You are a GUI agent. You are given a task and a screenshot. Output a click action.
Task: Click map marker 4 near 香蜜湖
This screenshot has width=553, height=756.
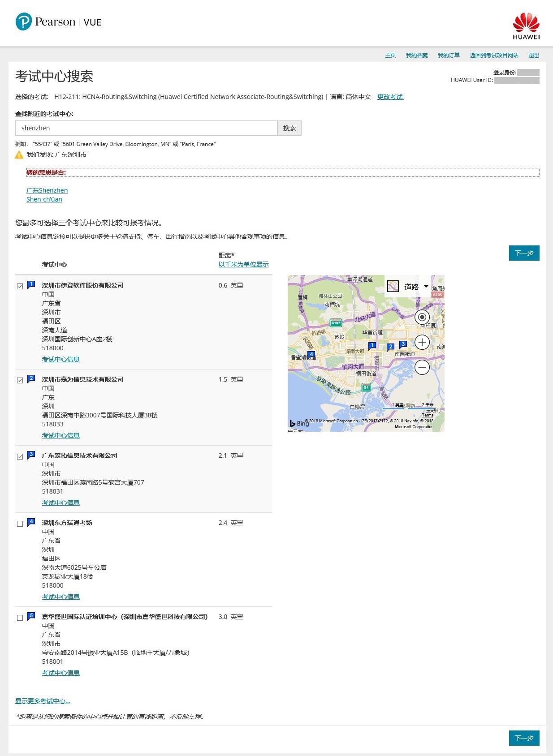point(311,355)
